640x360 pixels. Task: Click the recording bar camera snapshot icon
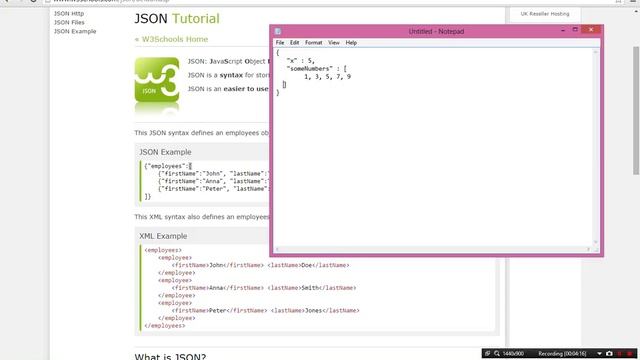[x=609, y=353]
